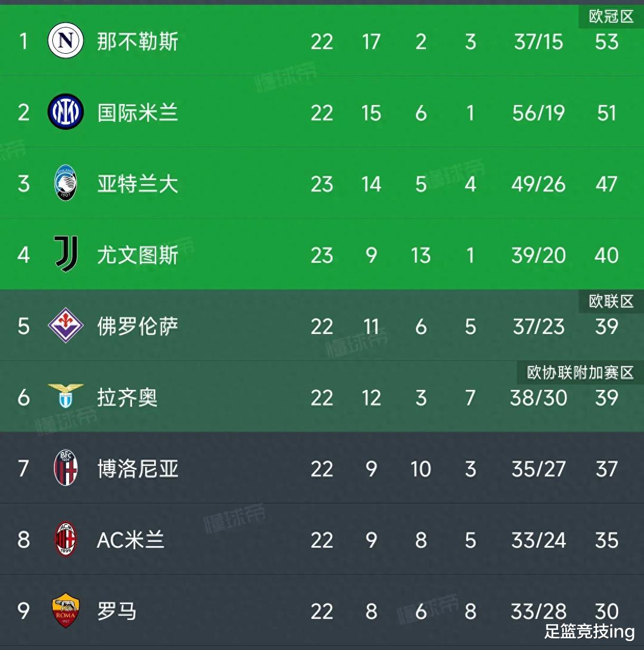
Task: Click the Bologna club badge
Action: [65, 468]
